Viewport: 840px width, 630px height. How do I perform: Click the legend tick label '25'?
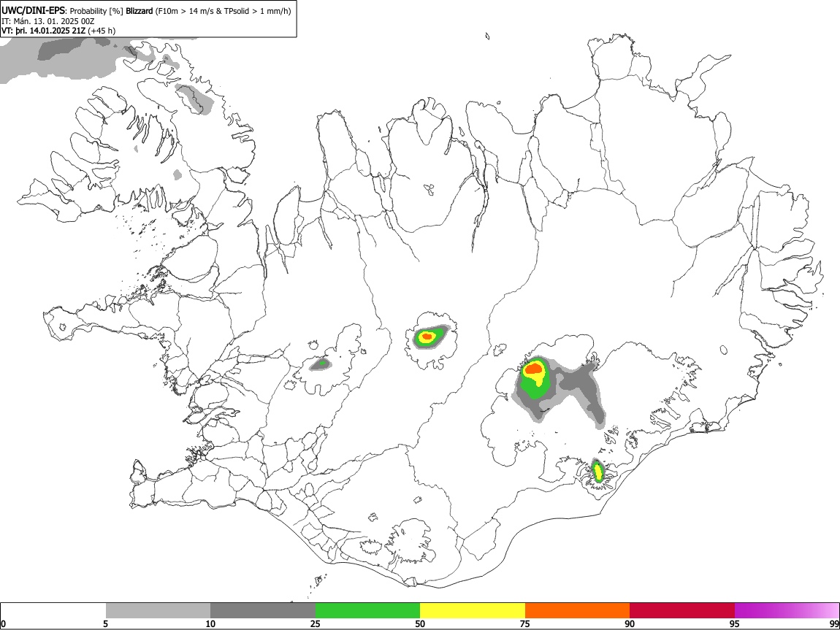(316, 623)
